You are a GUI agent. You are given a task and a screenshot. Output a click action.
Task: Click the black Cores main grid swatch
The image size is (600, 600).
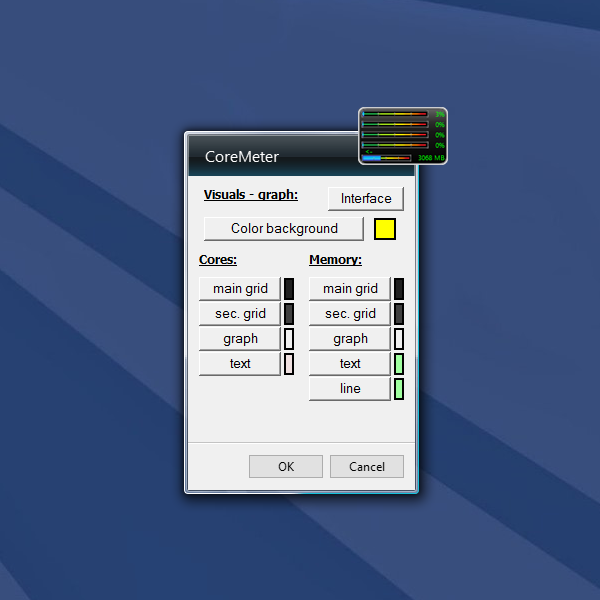point(289,289)
